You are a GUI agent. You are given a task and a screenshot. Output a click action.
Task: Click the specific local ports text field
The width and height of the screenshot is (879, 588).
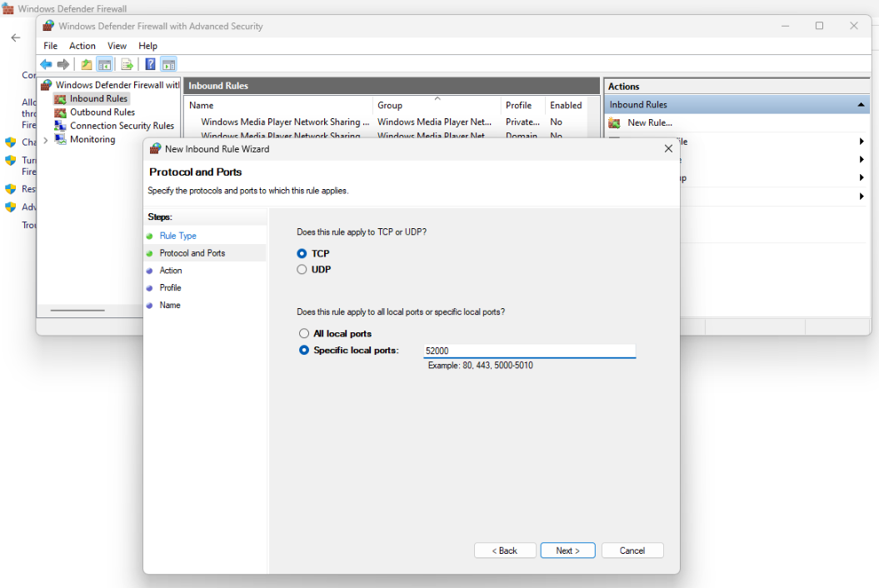click(529, 351)
